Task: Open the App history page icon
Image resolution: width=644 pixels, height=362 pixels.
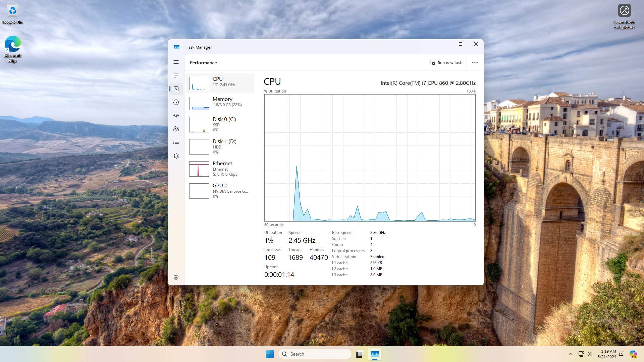Action: point(176,102)
